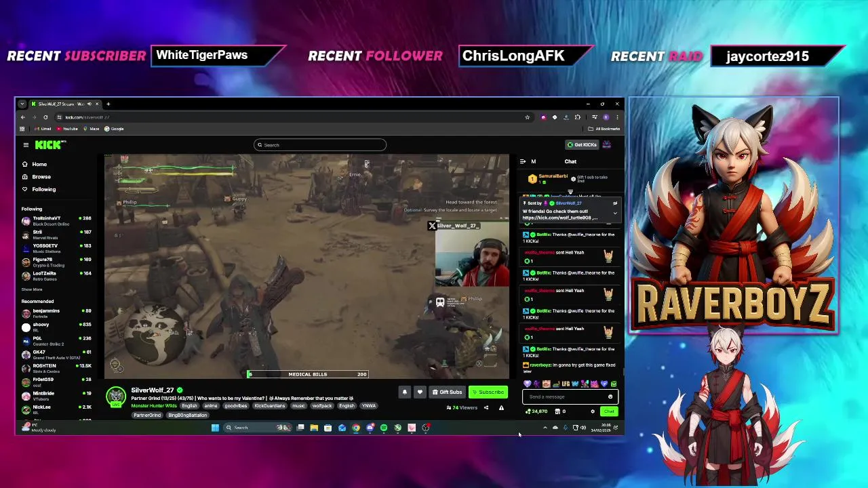Image resolution: width=868 pixels, height=488 pixels.
Task: Open the emoji picker in chat input
Action: pos(610,397)
